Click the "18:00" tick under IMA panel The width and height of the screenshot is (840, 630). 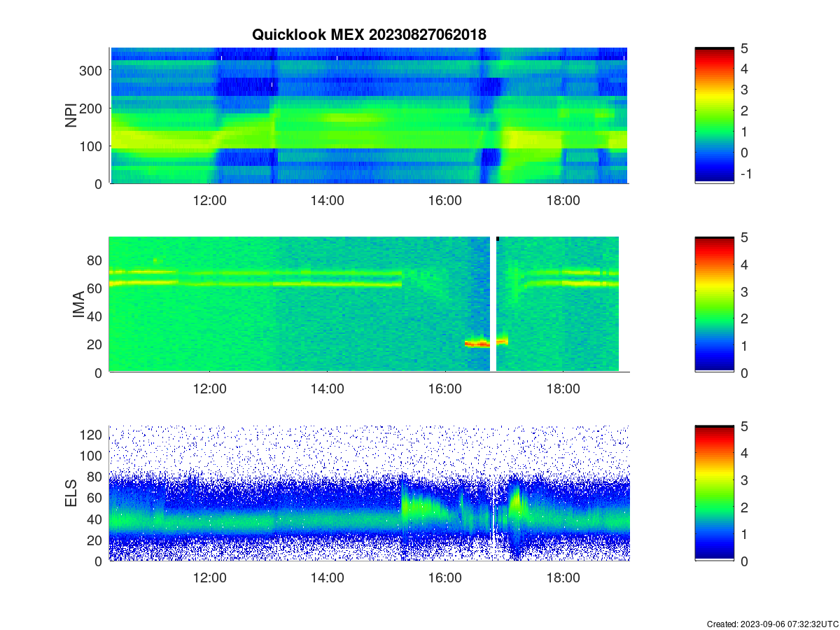click(563, 388)
